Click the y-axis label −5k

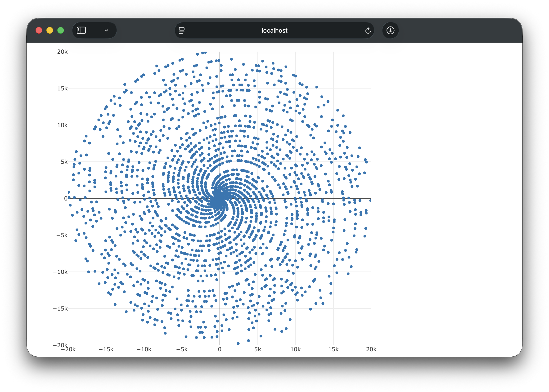click(x=62, y=235)
